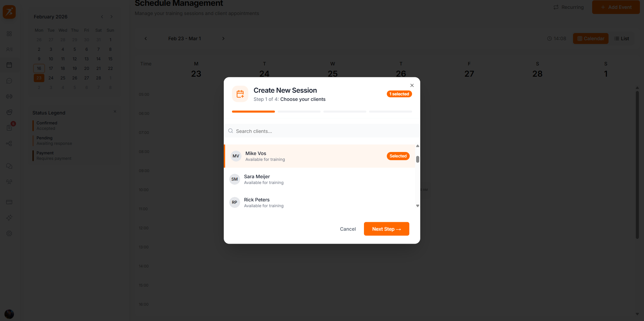The image size is (644, 321).
Task: Go to March using the mini-calendar arrow
Action: click(112, 16)
